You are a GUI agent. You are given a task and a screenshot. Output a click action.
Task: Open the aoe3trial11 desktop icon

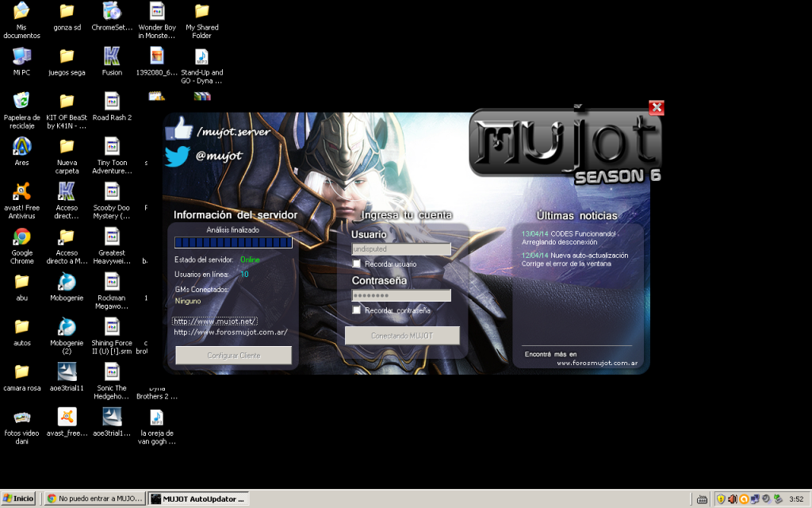(x=67, y=372)
